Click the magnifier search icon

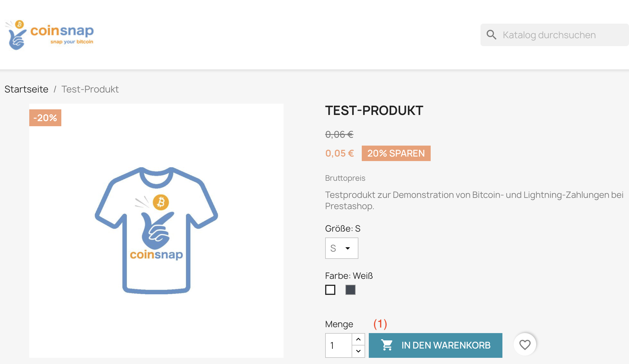(x=491, y=35)
